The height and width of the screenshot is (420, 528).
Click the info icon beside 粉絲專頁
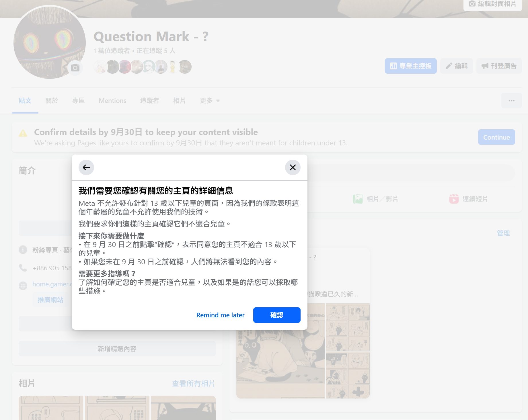(x=23, y=250)
